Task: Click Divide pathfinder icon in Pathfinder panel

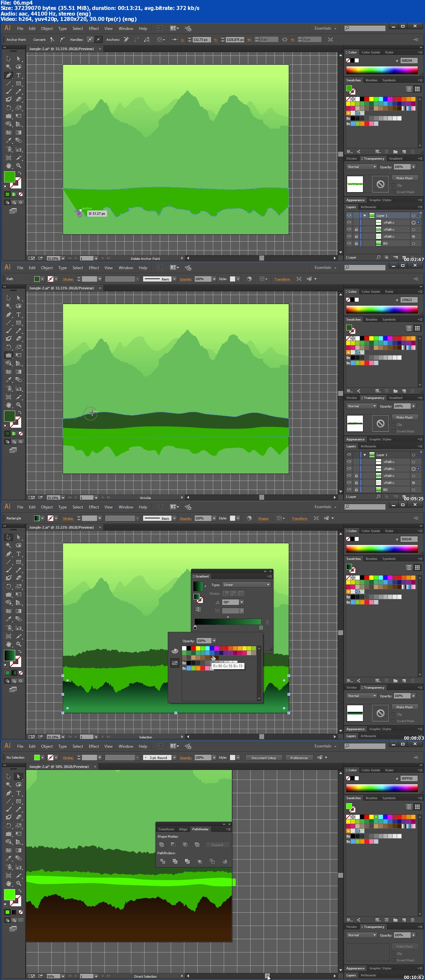Action: 163,861
